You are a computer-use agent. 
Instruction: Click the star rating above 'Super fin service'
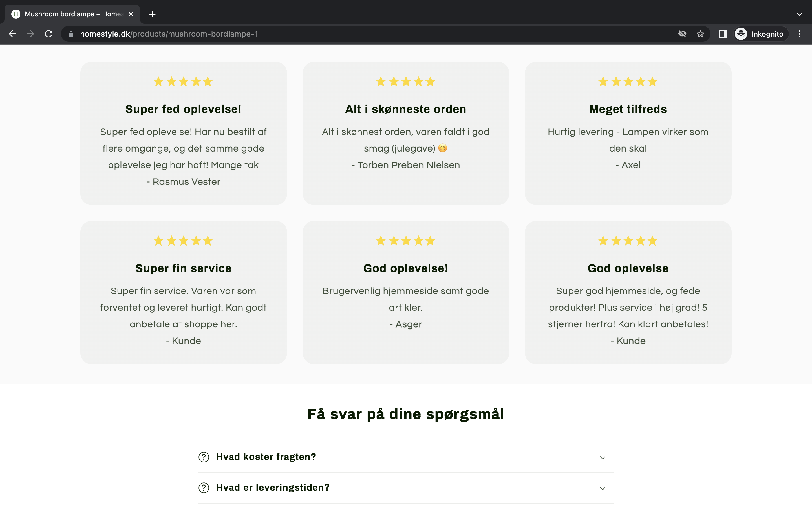click(183, 241)
